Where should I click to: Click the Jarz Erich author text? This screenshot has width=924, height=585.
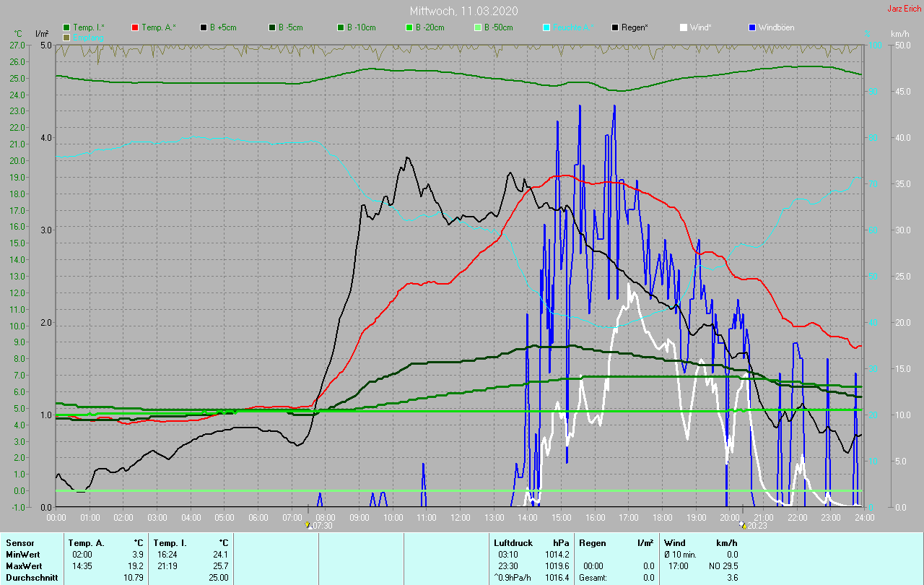[904, 9]
